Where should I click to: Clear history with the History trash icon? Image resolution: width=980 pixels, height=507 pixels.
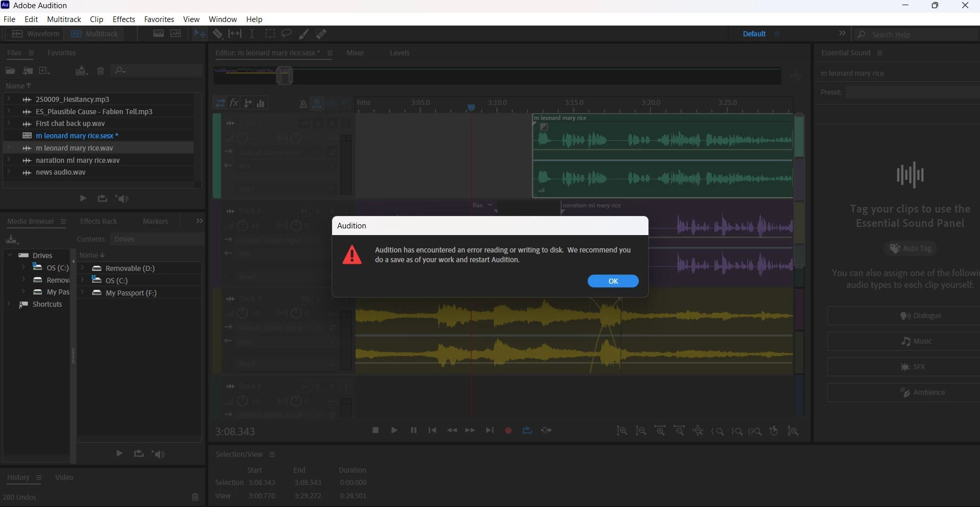pyautogui.click(x=195, y=497)
